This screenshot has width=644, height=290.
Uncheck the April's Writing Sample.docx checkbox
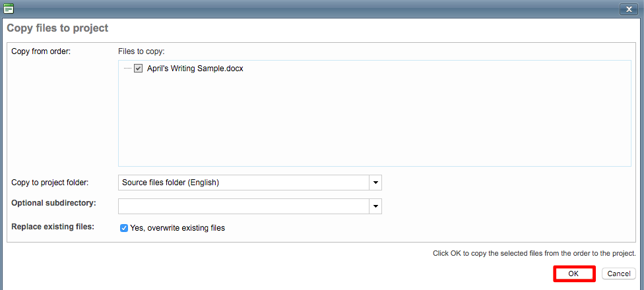(x=139, y=69)
